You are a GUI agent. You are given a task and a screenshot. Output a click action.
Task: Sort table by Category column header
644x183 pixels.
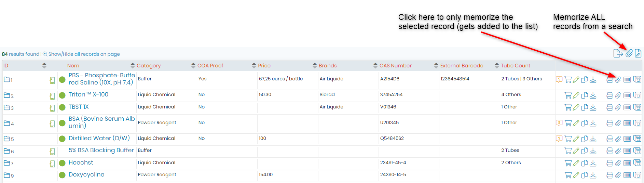click(x=149, y=66)
